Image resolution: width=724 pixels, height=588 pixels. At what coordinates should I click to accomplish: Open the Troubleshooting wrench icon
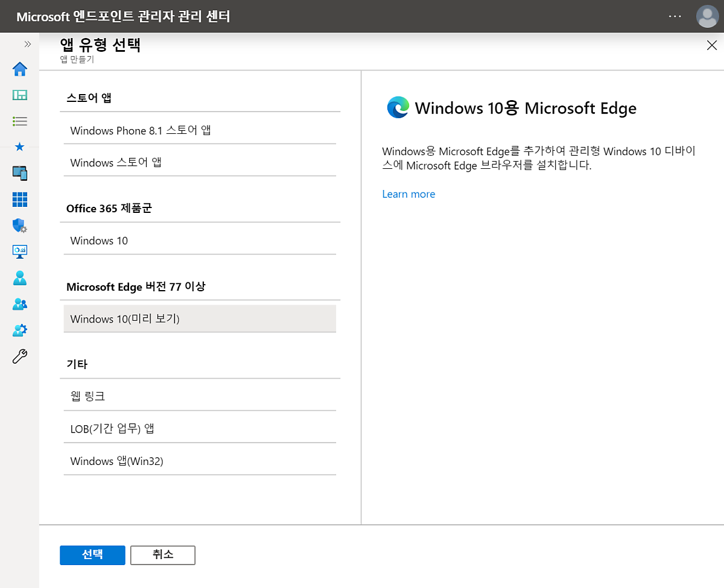tap(20, 356)
